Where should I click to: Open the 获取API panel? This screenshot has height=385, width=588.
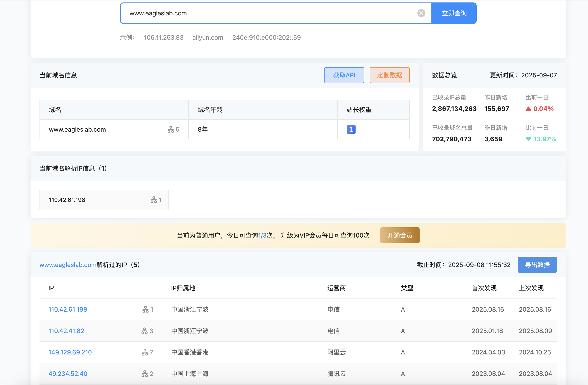click(x=344, y=75)
